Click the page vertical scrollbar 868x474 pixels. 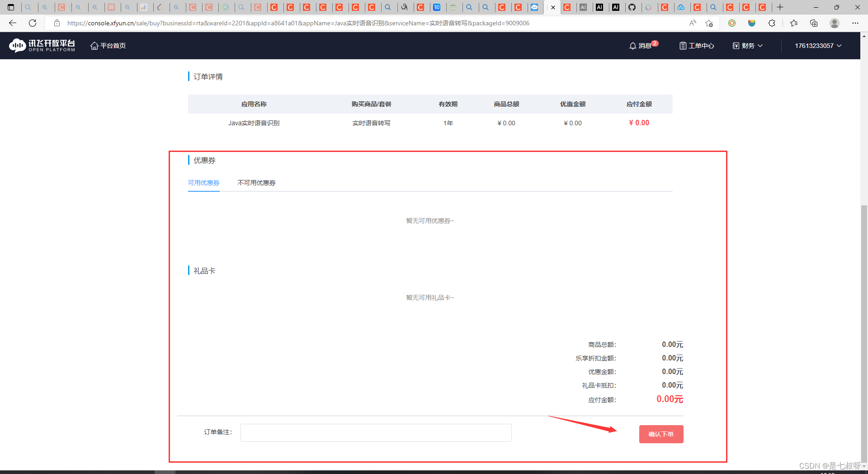point(864,335)
